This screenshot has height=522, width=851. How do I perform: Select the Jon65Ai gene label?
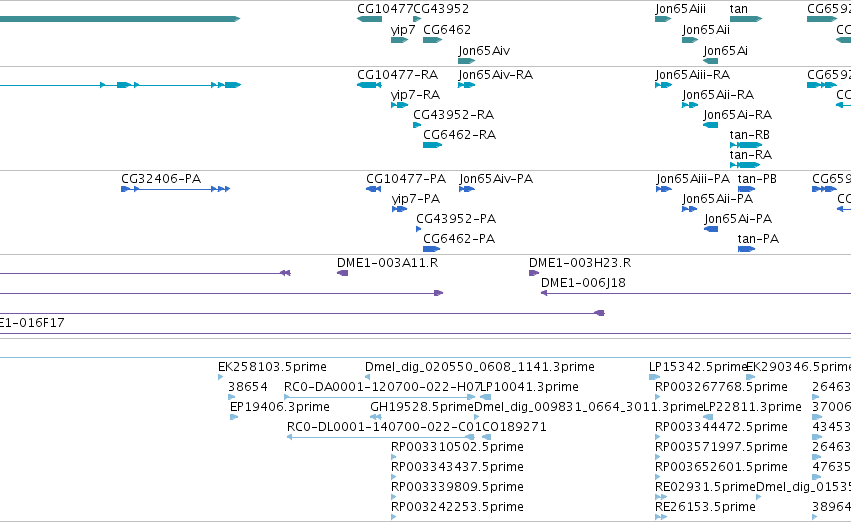click(x=726, y=50)
